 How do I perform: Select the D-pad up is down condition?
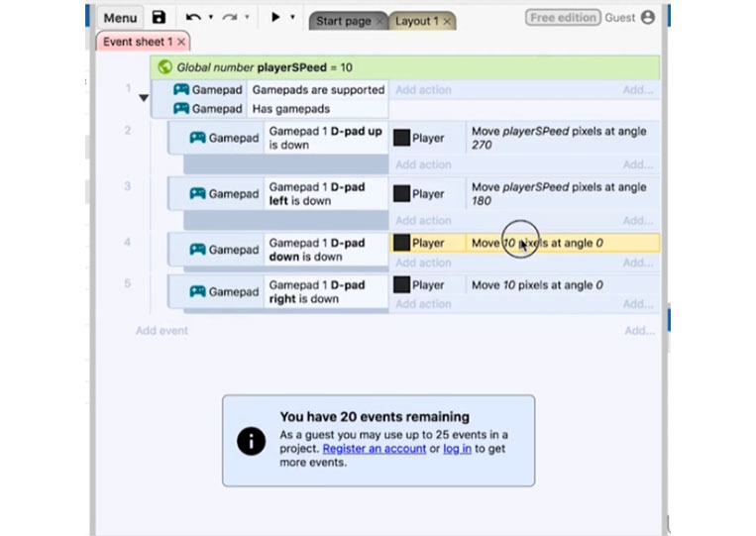click(x=326, y=138)
